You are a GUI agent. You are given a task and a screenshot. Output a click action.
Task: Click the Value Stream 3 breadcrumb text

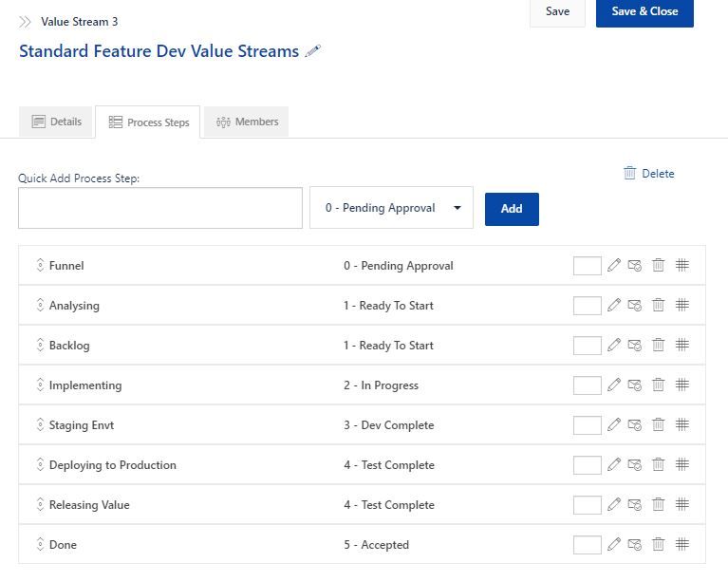point(80,22)
